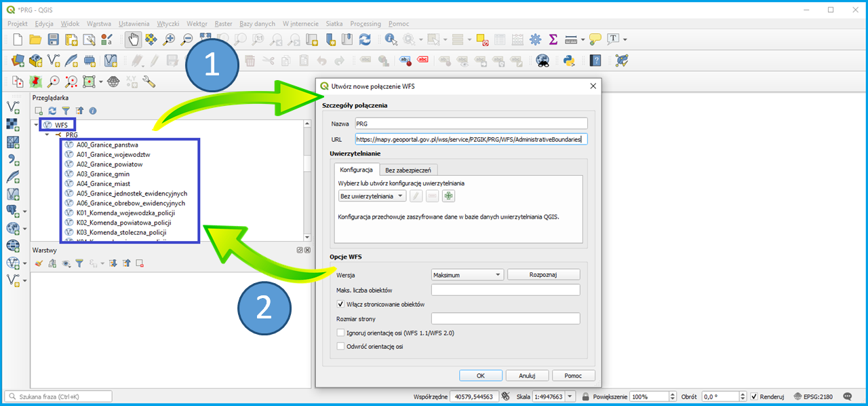The width and height of the screenshot is (868, 406).
Task: Click the Add Raster Layer sidebar icon
Action: 13,124
